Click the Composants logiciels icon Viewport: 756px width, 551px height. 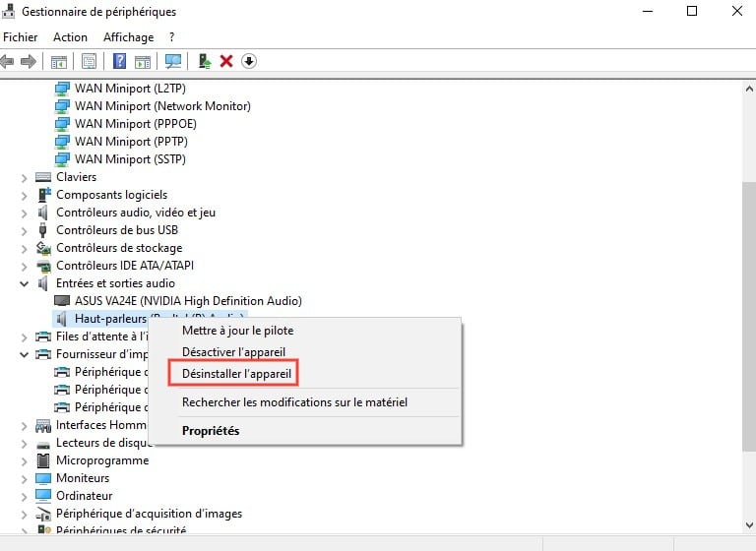(x=44, y=195)
